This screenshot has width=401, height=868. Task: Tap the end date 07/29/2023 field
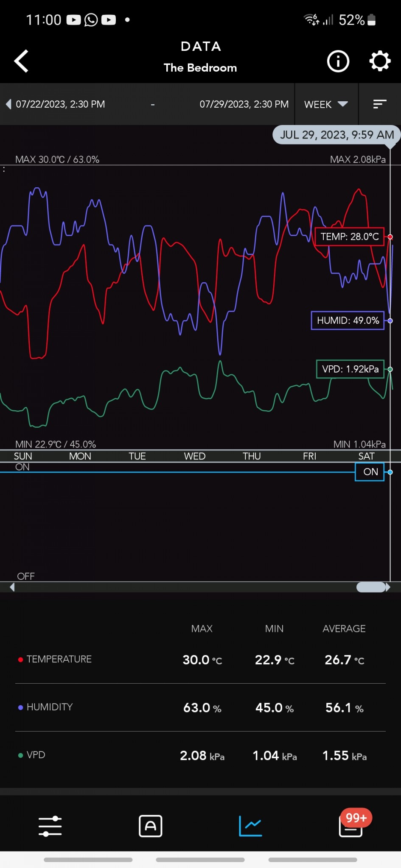pyautogui.click(x=244, y=104)
